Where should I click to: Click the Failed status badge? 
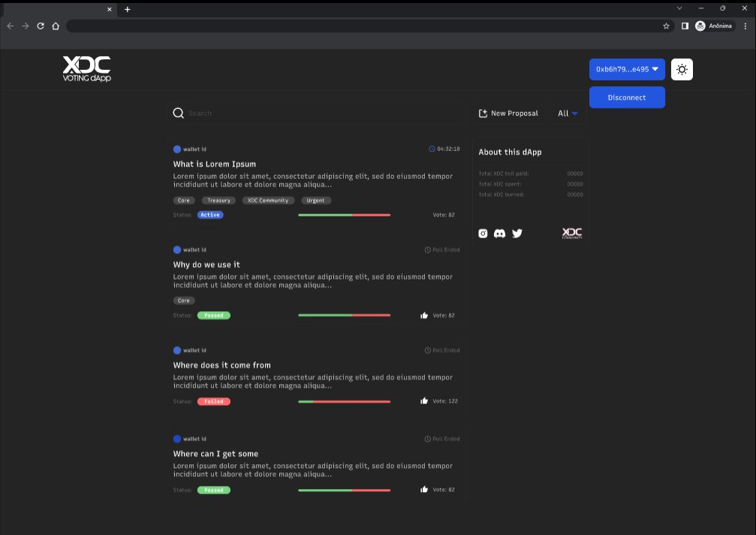click(213, 401)
